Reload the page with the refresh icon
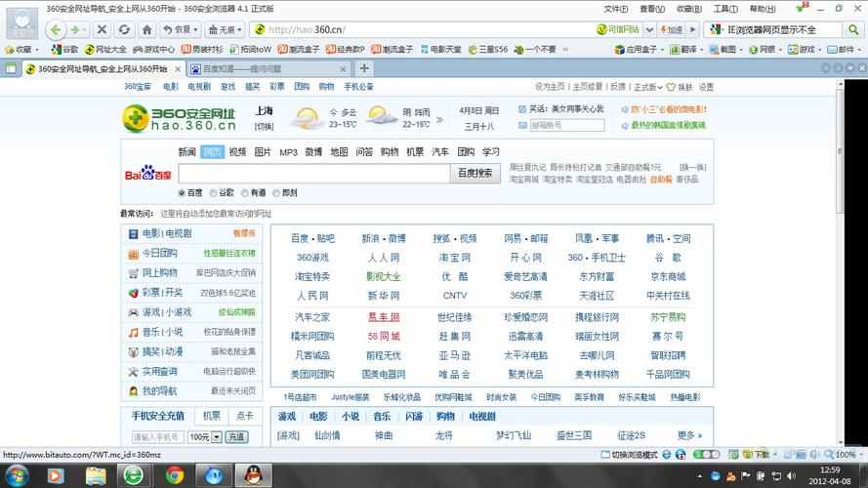This screenshot has width=868, height=488. click(x=125, y=29)
